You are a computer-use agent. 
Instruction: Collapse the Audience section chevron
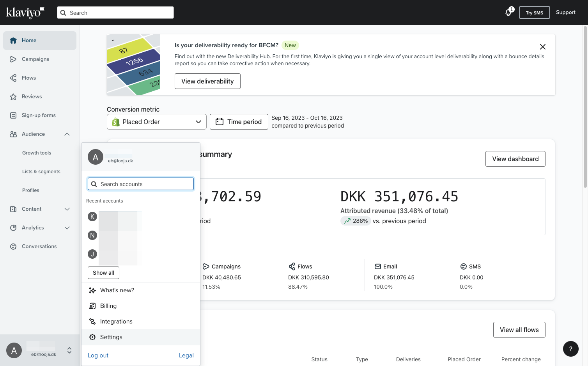(x=67, y=134)
